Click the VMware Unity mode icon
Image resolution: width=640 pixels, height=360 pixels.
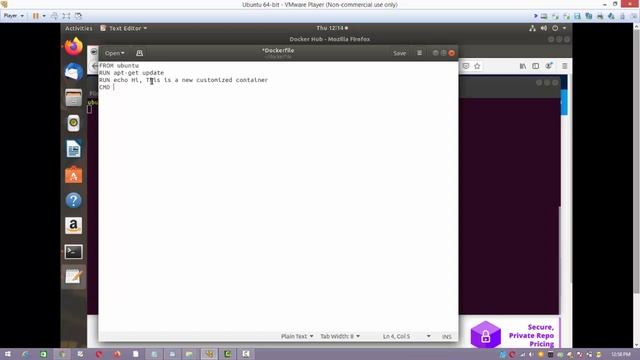point(78,16)
